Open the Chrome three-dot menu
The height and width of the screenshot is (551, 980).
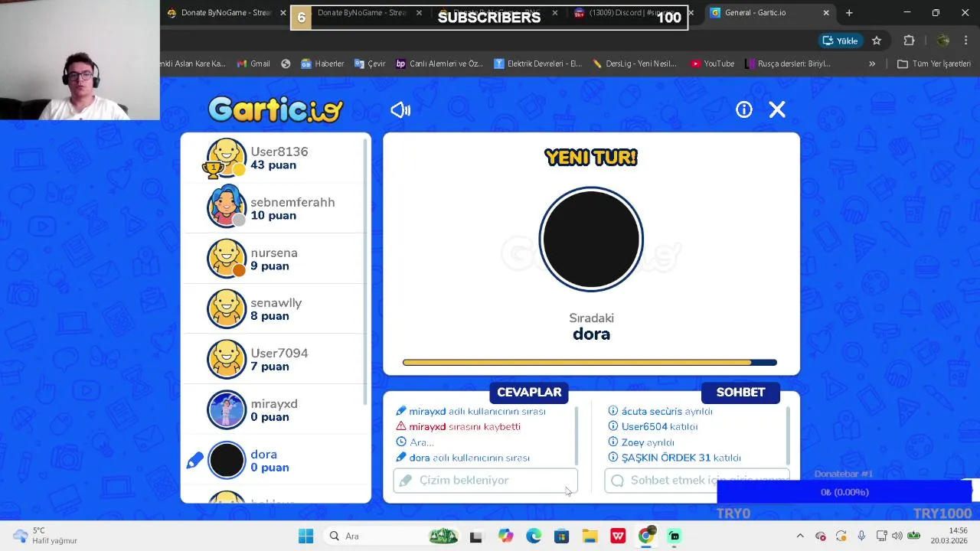pyautogui.click(x=966, y=41)
